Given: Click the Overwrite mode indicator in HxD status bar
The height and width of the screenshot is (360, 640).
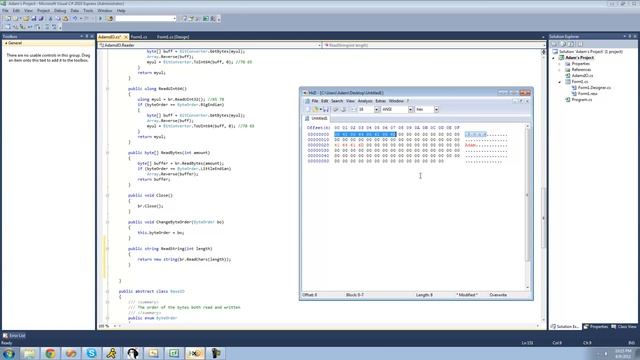Looking at the screenshot, I should tap(498, 295).
